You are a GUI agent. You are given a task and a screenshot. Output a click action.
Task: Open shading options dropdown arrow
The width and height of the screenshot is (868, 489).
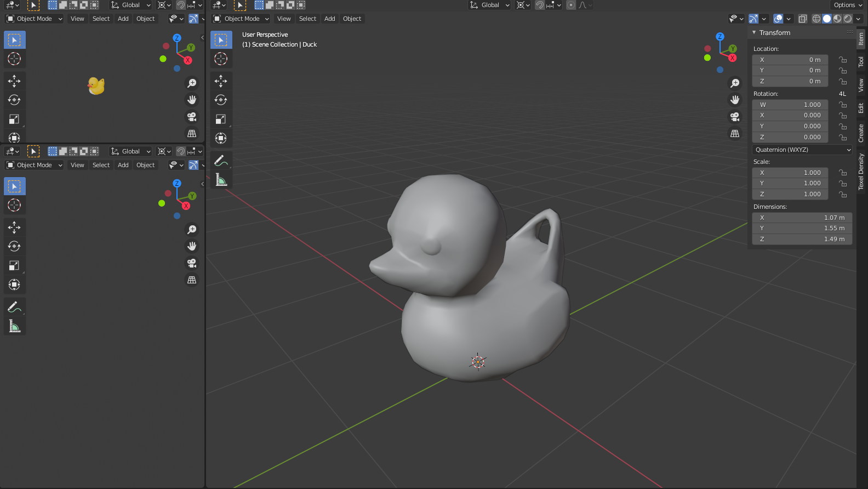pyautogui.click(x=859, y=19)
